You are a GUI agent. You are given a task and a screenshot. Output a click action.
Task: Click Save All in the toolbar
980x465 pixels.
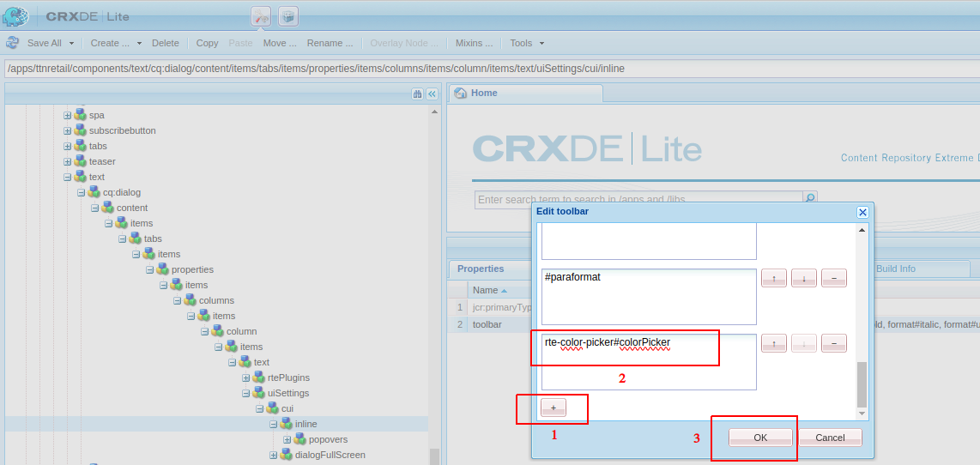[x=45, y=43]
